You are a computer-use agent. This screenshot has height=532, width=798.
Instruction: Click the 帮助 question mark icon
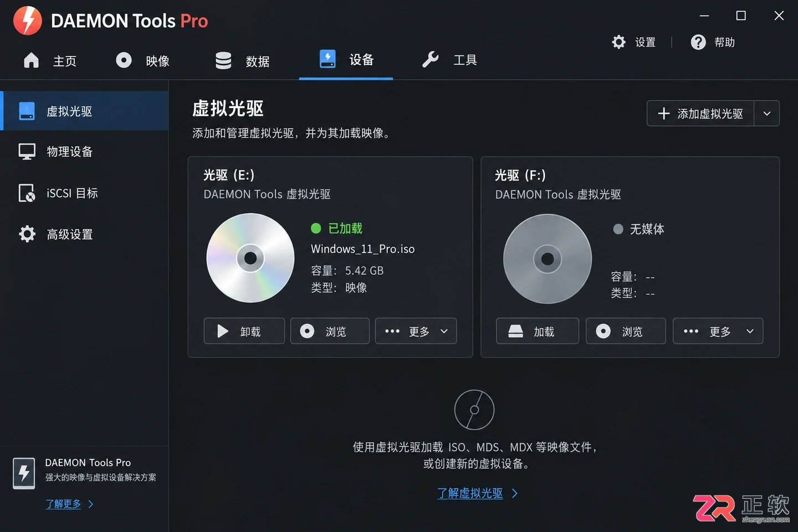click(x=698, y=42)
